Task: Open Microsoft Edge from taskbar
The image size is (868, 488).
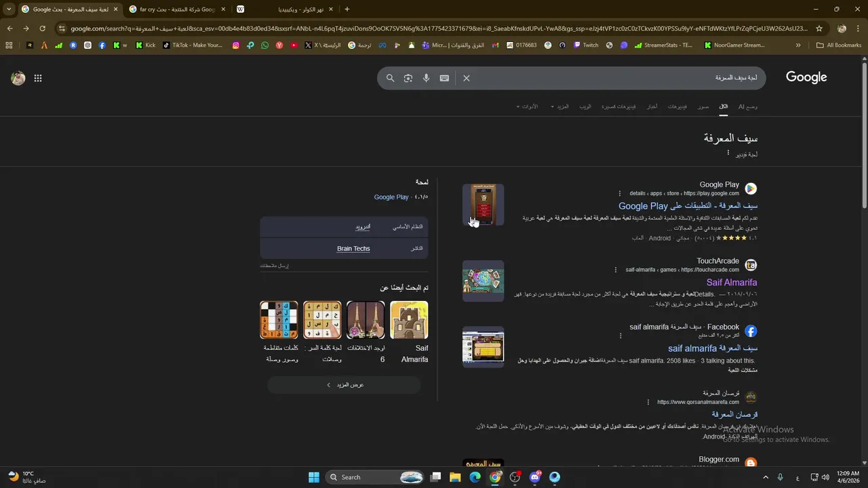Action: (475, 477)
